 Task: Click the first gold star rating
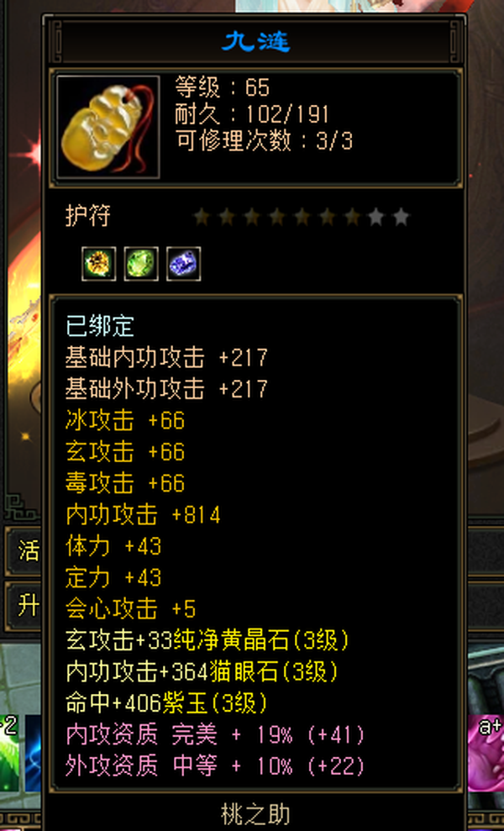[202, 216]
